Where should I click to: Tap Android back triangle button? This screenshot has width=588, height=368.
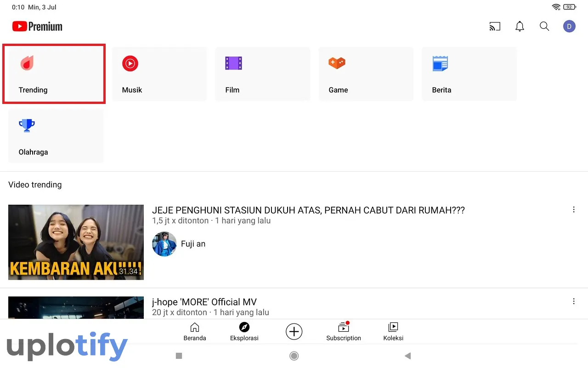tap(407, 356)
